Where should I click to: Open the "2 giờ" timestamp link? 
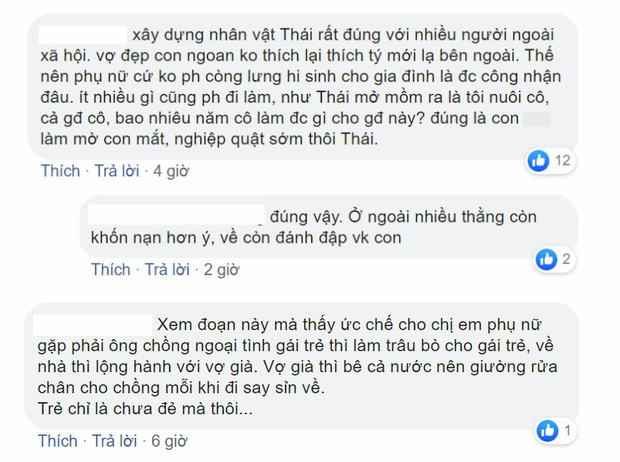pyautogui.click(x=222, y=269)
